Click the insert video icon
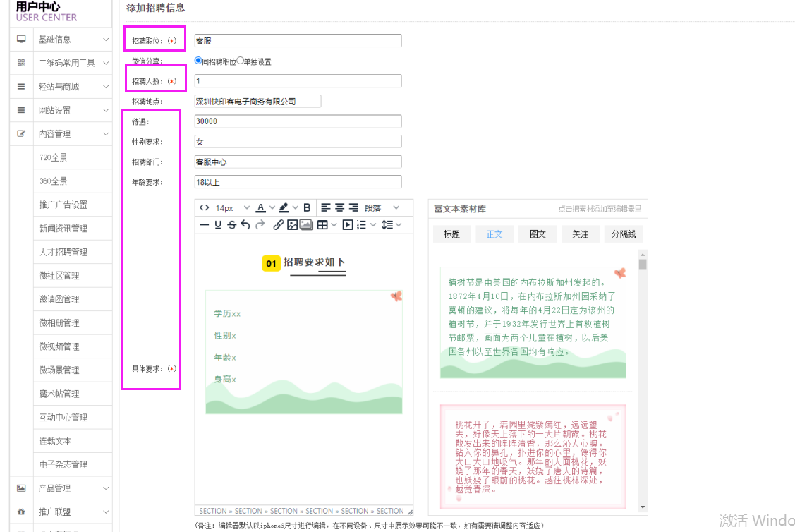 click(347, 225)
